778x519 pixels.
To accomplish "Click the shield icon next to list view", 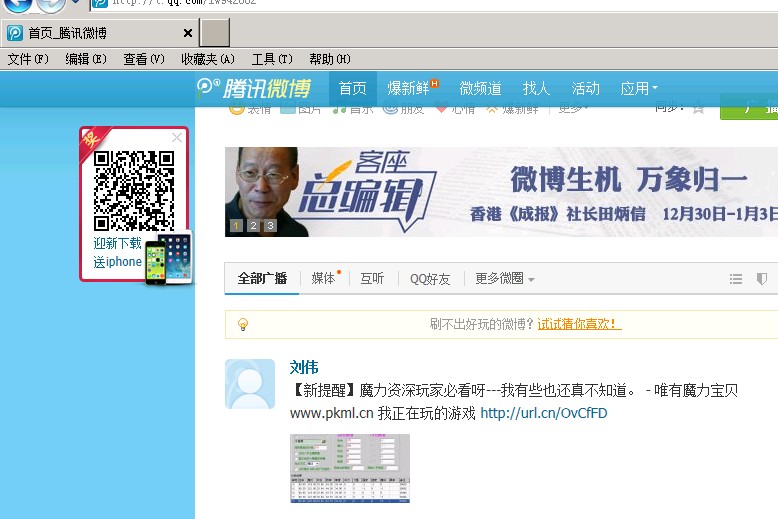I will (x=762, y=279).
